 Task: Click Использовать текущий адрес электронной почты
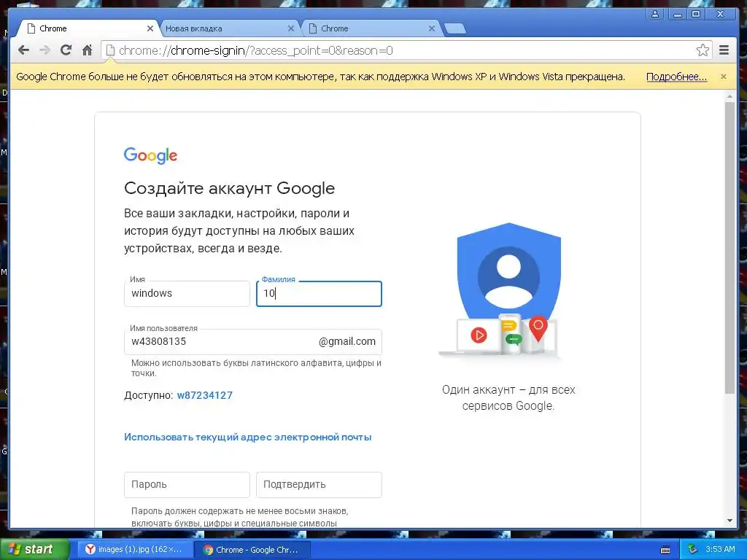[x=248, y=437]
